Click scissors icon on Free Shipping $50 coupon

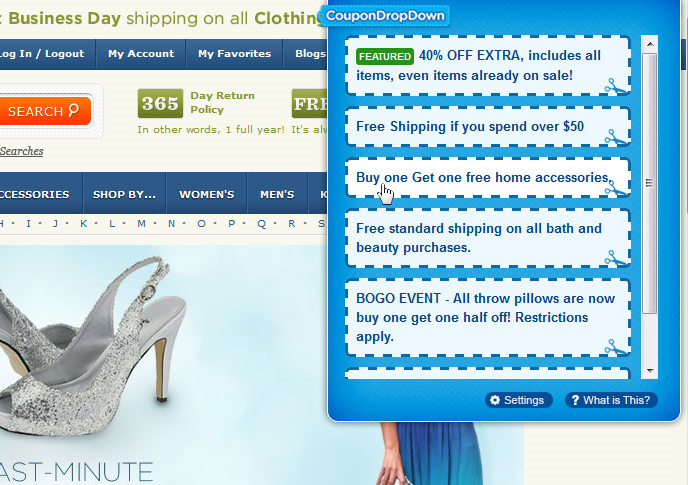(616, 137)
